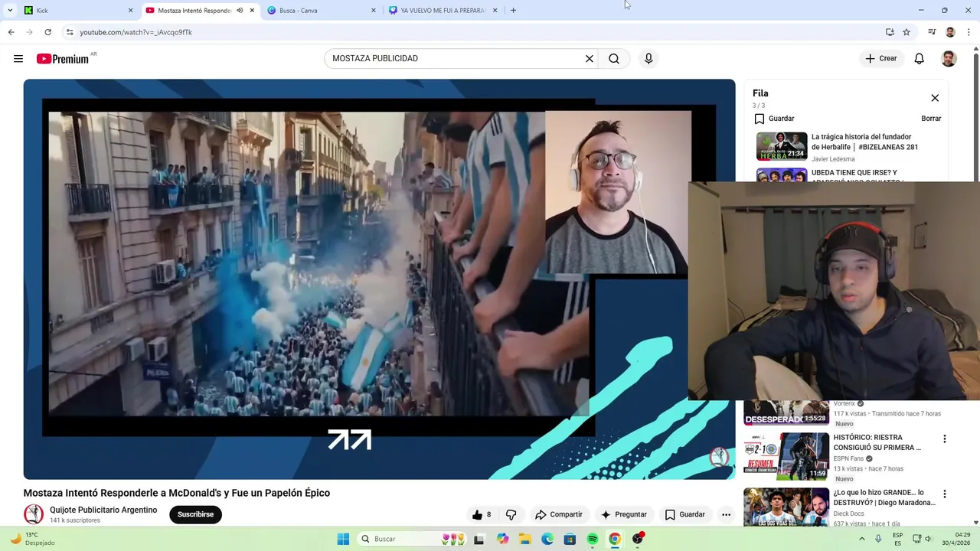Open Chrome profile avatar
980x551 pixels.
pyautogui.click(x=950, y=32)
